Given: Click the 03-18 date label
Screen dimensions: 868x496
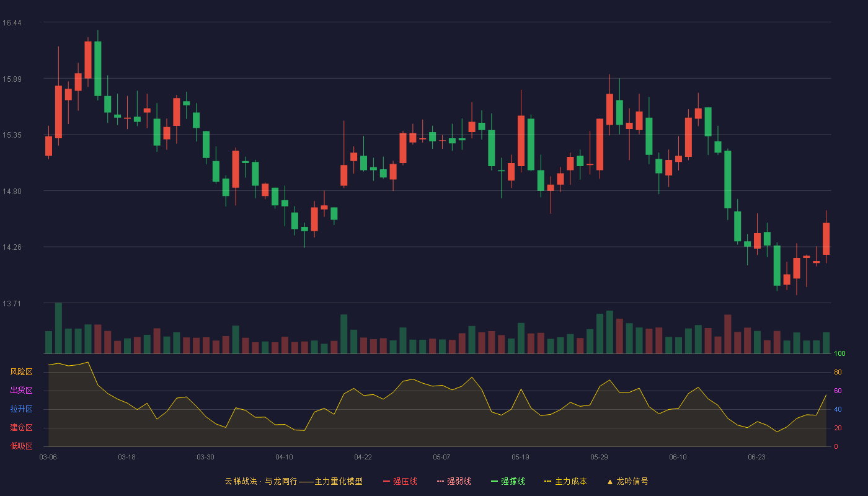Looking at the screenshot, I should (126, 457).
